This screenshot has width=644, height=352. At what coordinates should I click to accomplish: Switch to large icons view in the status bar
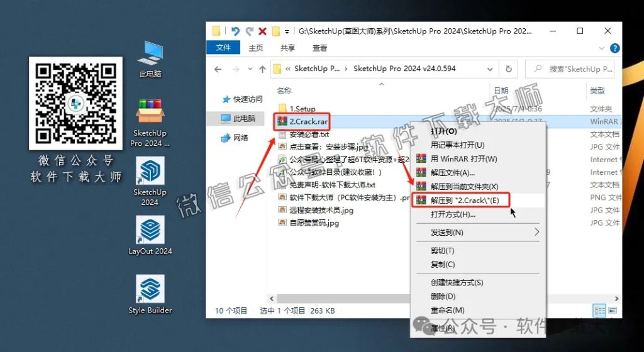pos(613,311)
